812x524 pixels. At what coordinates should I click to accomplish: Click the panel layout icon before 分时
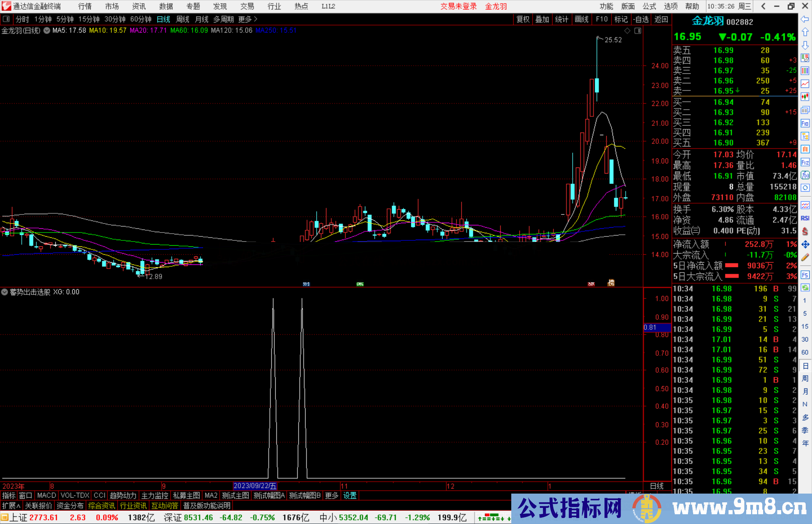click(x=6, y=19)
